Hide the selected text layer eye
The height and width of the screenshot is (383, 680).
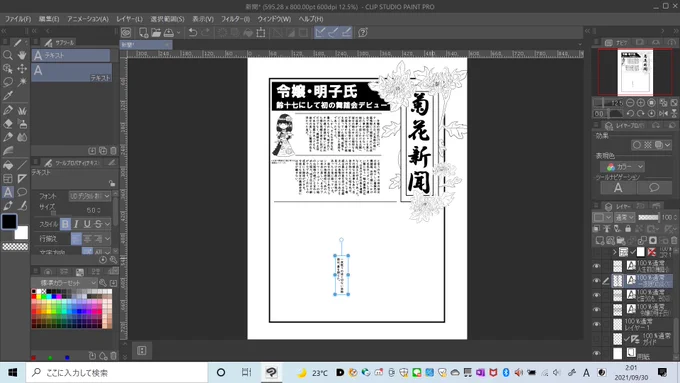point(597,281)
